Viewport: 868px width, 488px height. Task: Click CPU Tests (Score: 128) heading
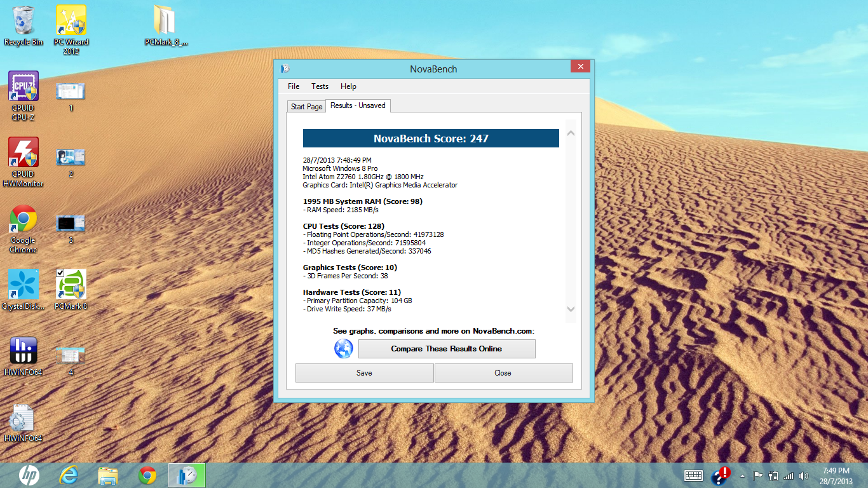pyautogui.click(x=344, y=226)
